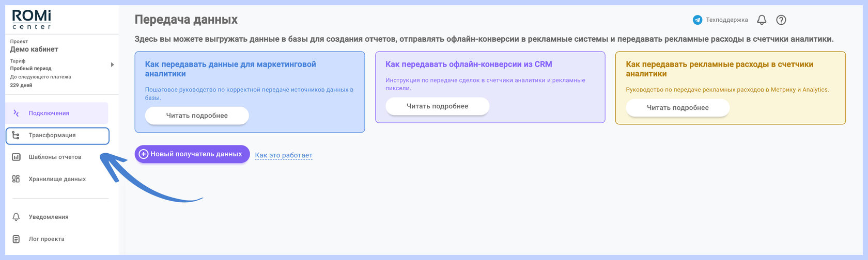Image resolution: width=868 pixels, height=260 pixels.
Task: Expand the tariff details arrow
Action: [112, 64]
